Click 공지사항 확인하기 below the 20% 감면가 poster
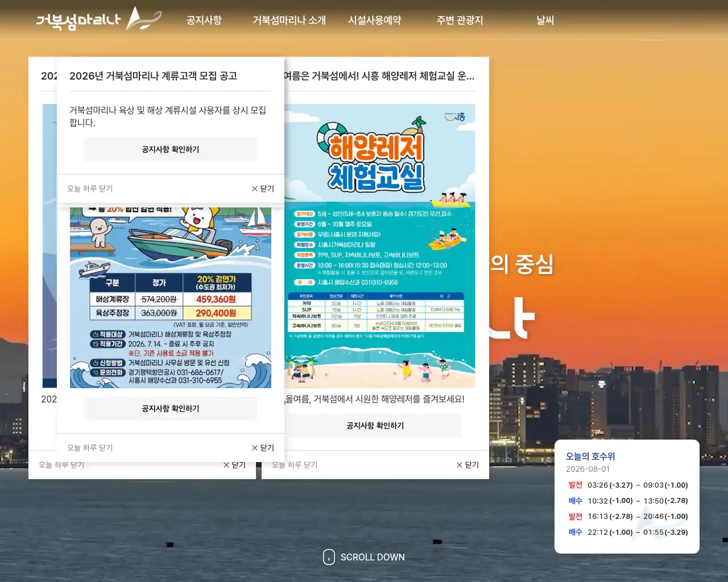This screenshot has width=728, height=582. 171,409
